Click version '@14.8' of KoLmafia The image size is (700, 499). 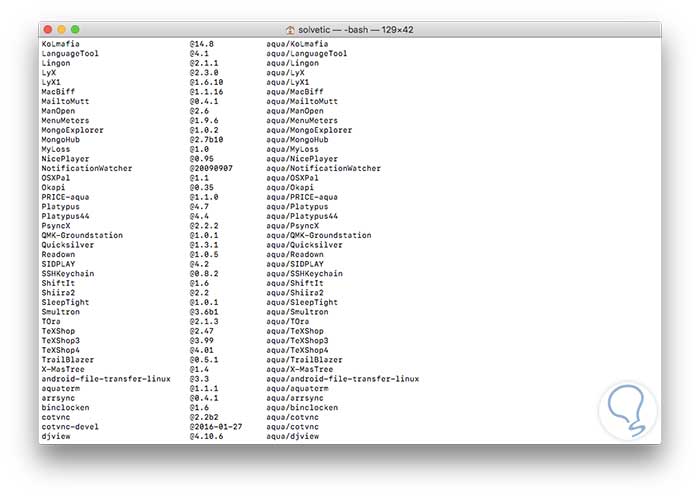[x=201, y=44]
